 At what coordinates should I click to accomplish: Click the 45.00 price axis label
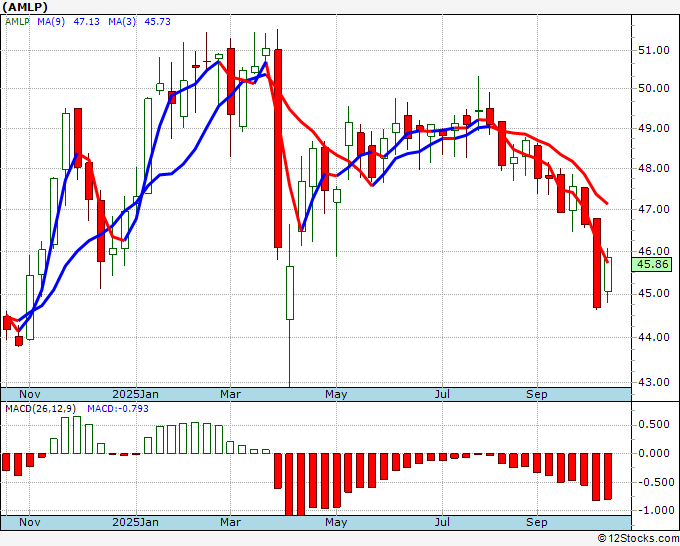(653, 294)
